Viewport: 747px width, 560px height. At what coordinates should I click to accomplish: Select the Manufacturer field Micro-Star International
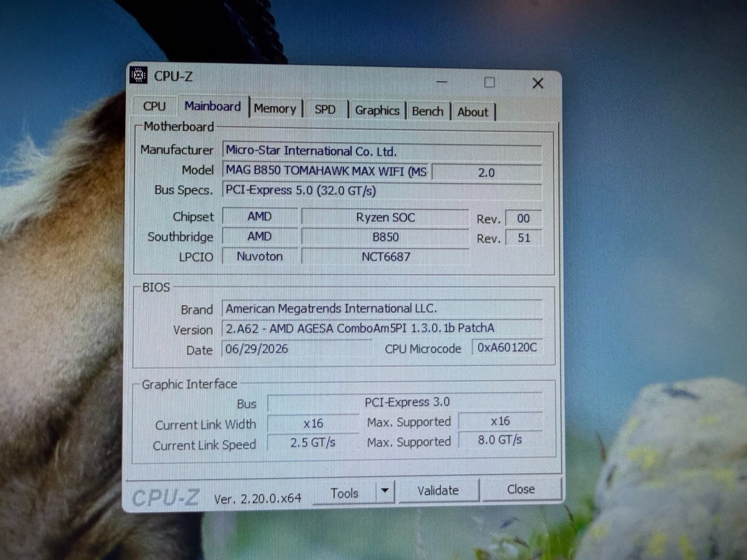click(382, 152)
